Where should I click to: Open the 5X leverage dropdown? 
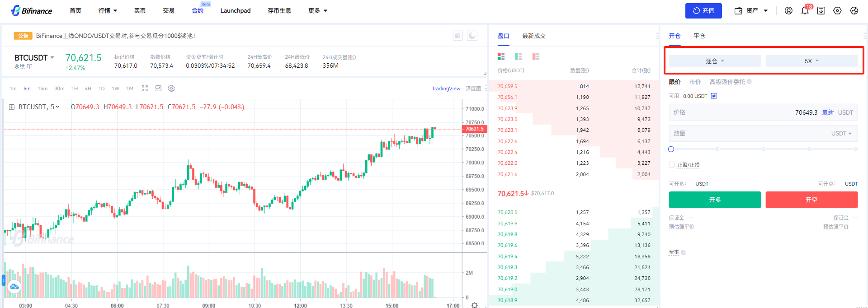811,61
